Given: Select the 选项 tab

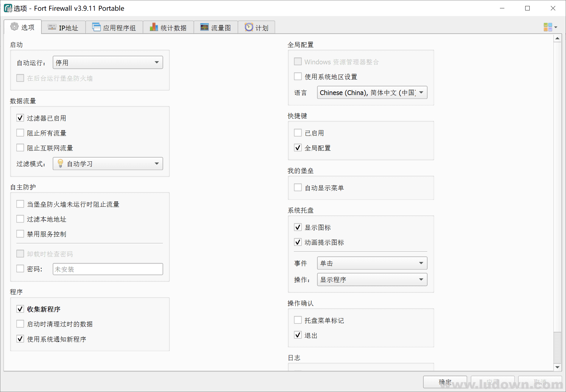Looking at the screenshot, I should [x=23, y=27].
